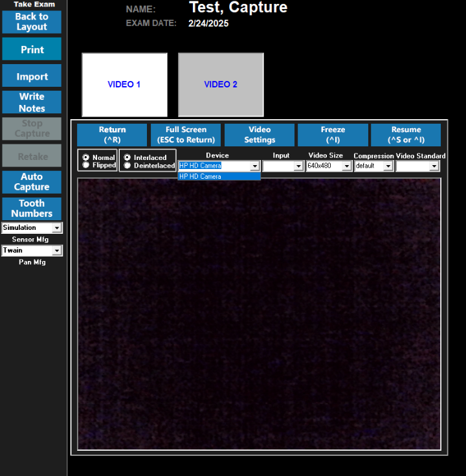Choose the Deinterlaced radio option

(x=128, y=166)
